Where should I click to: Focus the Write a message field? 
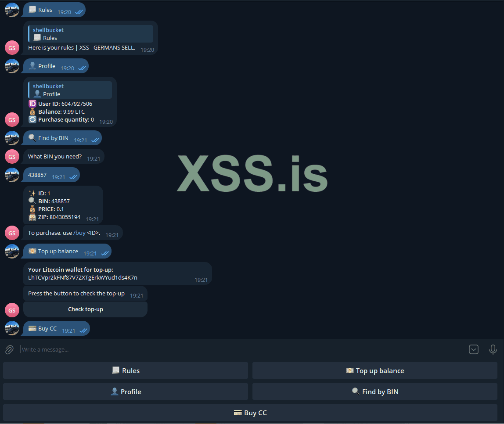click(241, 349)
